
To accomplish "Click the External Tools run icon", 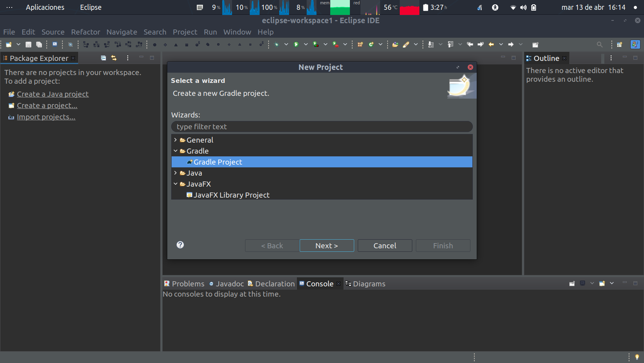I will pos(335,44).
